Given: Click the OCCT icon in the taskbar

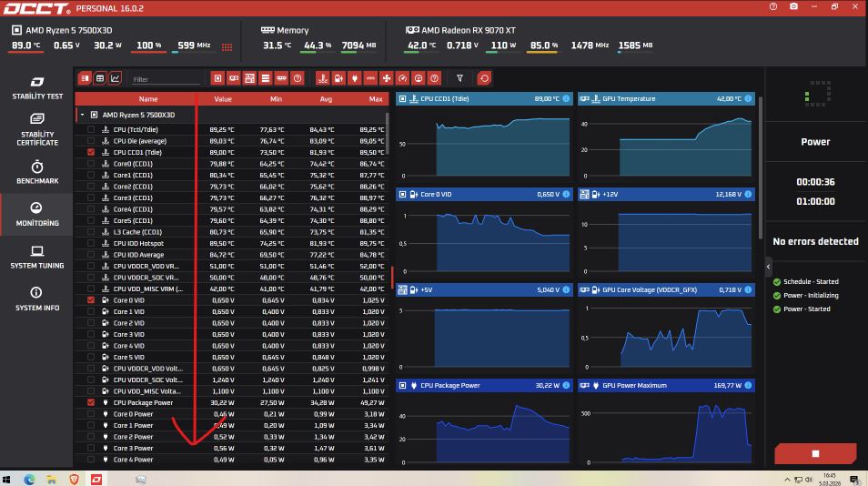Looking at the screenshot, I should [96, 480].
